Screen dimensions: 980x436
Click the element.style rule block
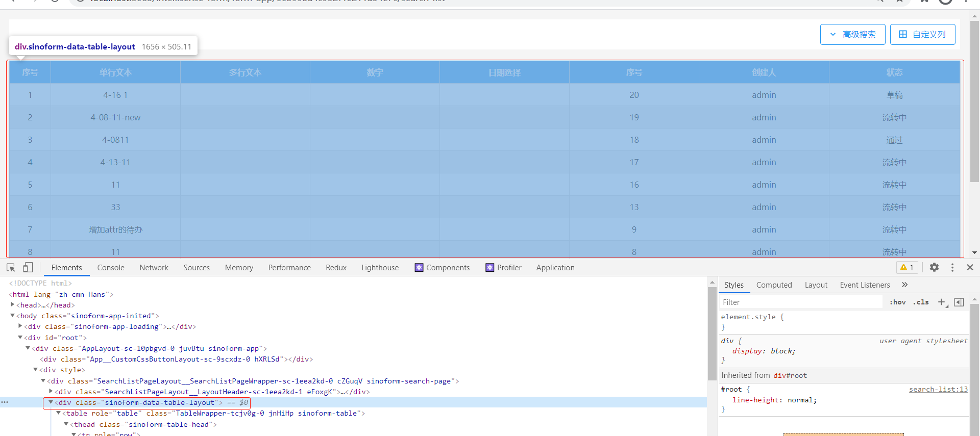[844, 322]
